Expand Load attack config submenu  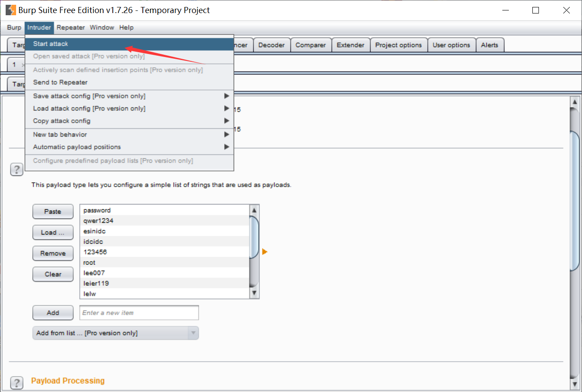click(129, 108)
